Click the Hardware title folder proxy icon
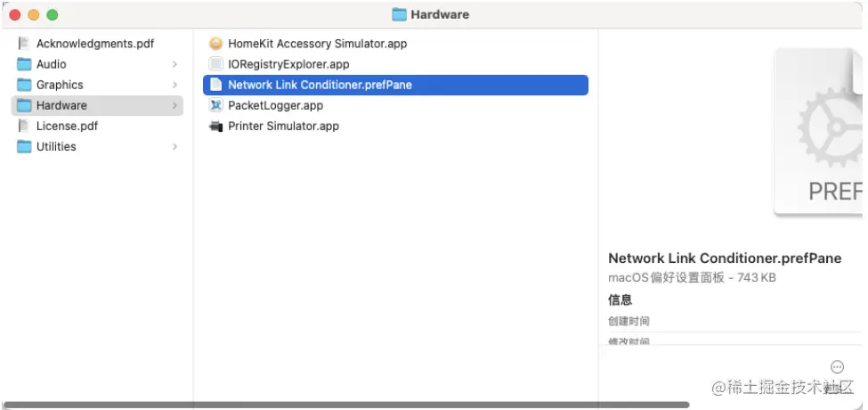The image size is (868, 410). pyautogui.click(x=399, y=14)
